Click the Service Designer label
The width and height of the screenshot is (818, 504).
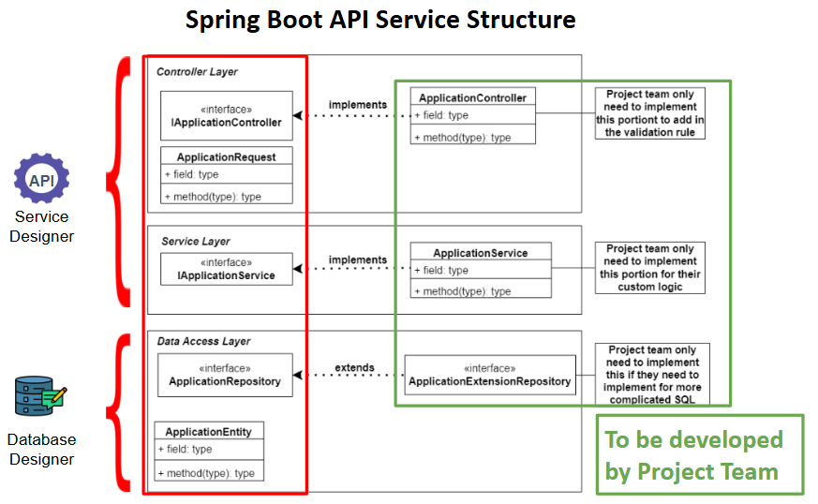pyautogui.click(x=42, y=227)
